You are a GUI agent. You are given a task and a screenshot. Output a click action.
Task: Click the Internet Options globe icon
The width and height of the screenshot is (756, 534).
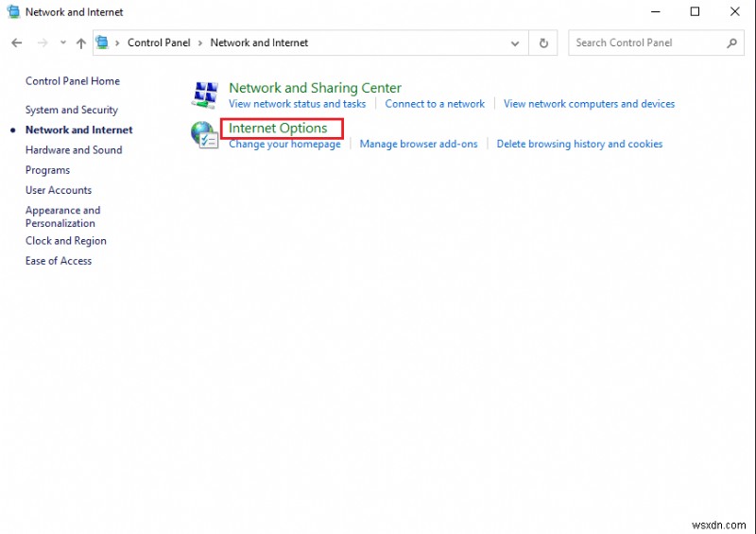(205, 134)
